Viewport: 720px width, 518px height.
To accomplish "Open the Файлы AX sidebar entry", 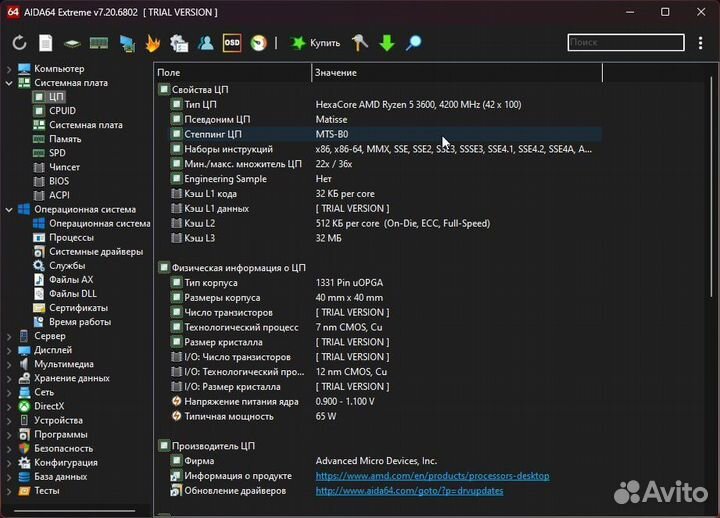I will [x=63, y=280].
